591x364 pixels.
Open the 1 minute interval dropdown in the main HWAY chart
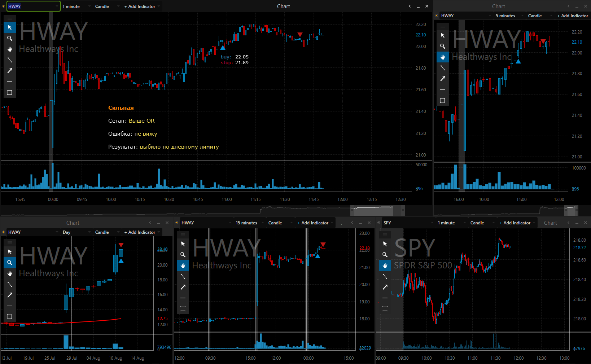[x=76, y=6]
